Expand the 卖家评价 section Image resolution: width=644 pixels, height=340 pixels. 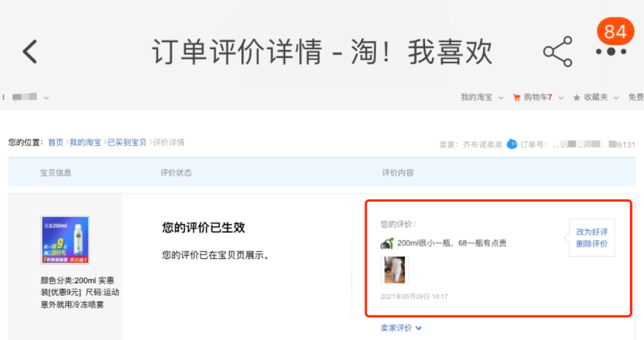tap(401, 328)
